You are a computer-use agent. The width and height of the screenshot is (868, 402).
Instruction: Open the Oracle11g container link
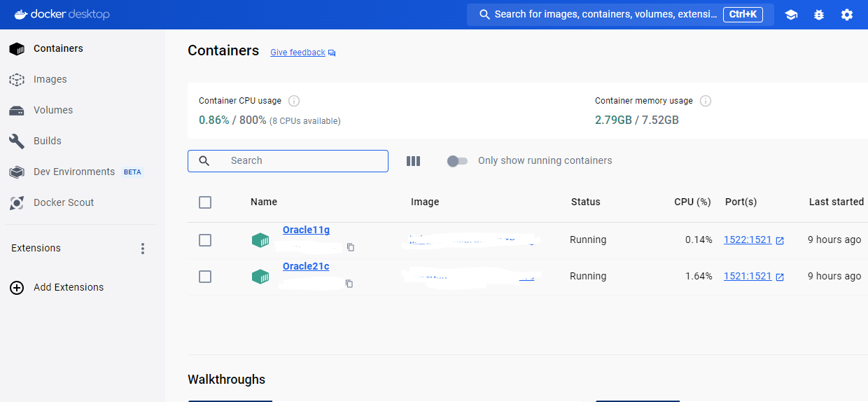(306, 230)
